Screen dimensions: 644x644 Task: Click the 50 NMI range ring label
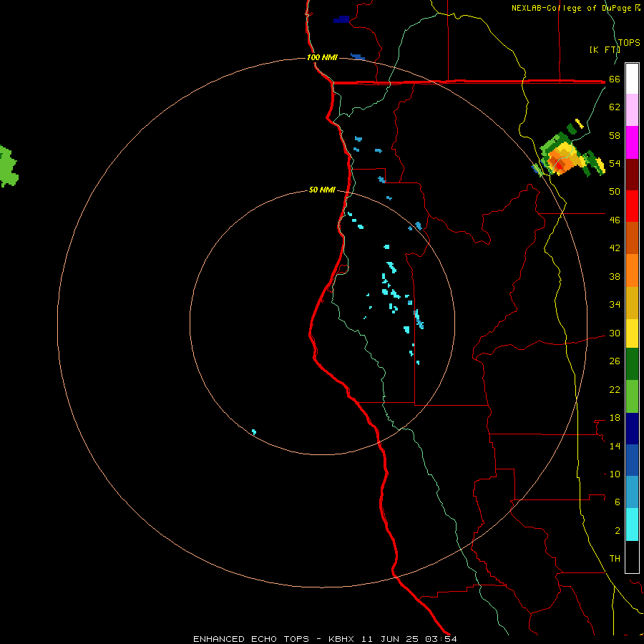(322, 190)
